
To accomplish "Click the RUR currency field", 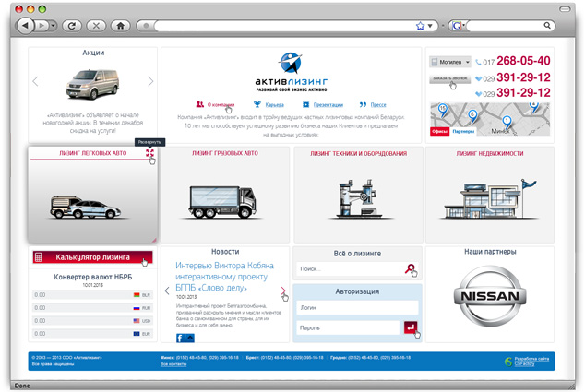I will coord(92,308).
